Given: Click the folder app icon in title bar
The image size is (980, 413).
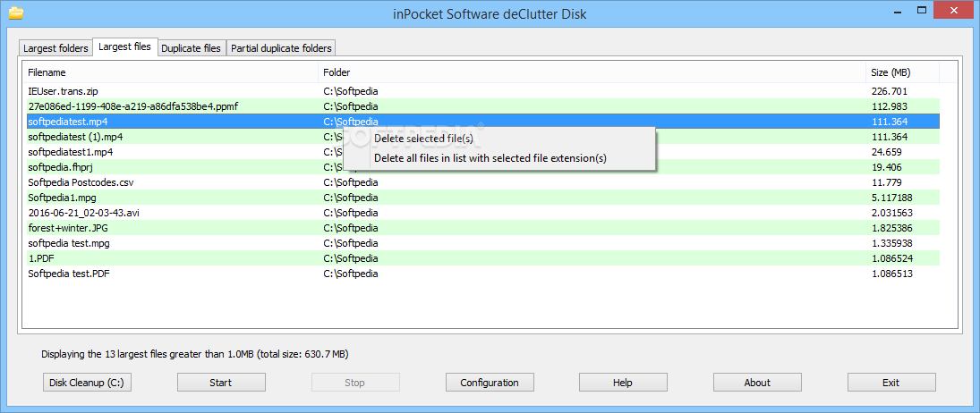Looking at the screenshot, I should (x=15, y=13).
